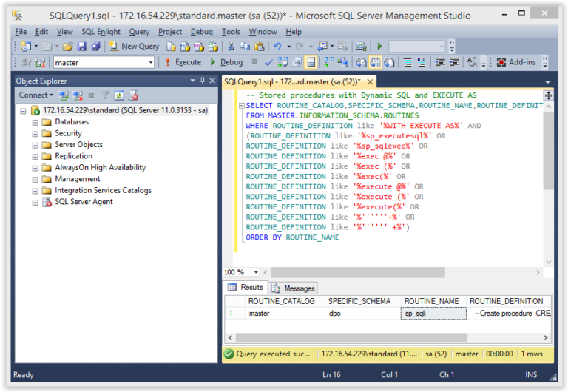Viewport: 568px width, 392px height.
Task: Switch to the Messages tab
Action: pos(294,288)
